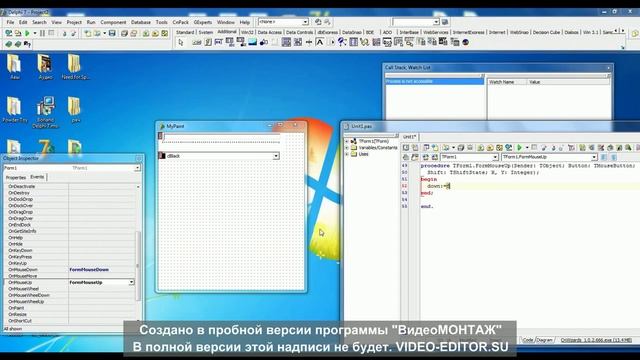The width and height of the screenshot is (640, 360).
Task: Select the Image component in Additional palette
Action: [x=253, y=42]
